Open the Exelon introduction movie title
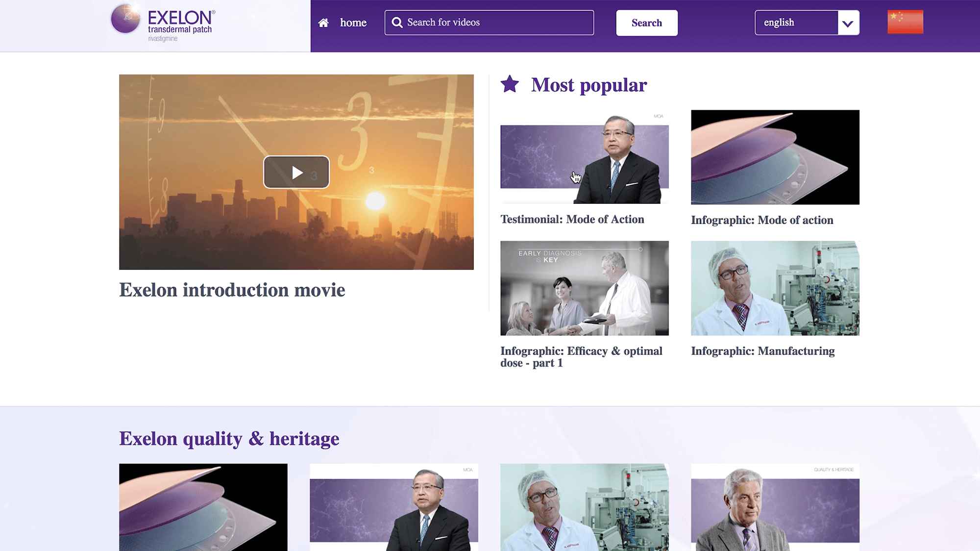 [x=232, y=290]
